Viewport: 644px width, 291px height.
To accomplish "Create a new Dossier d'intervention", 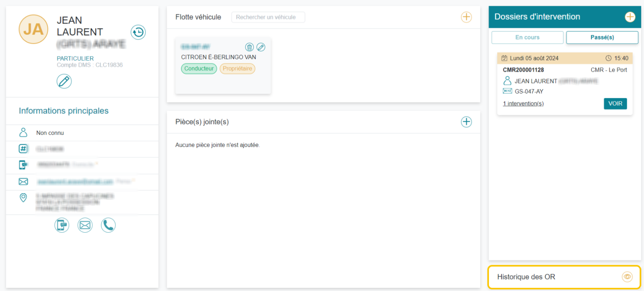I will pos(630,17).
